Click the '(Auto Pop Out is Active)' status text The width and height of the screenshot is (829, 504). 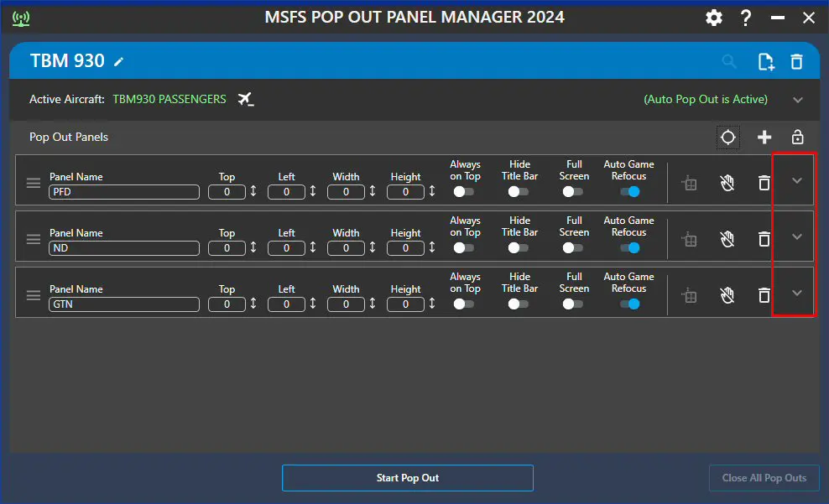(706, 99)
